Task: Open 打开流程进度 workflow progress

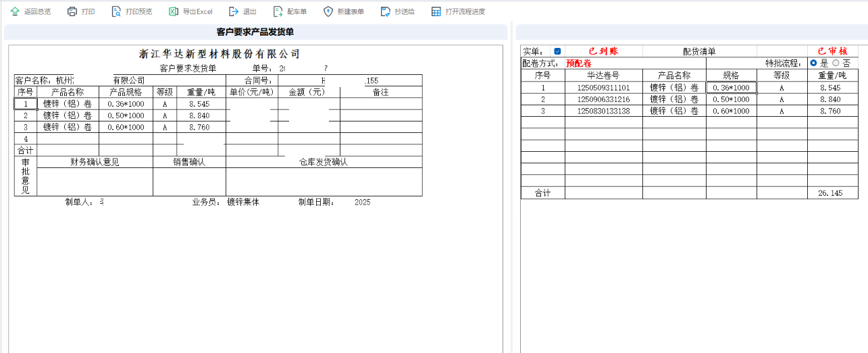Action: (436, 11)
